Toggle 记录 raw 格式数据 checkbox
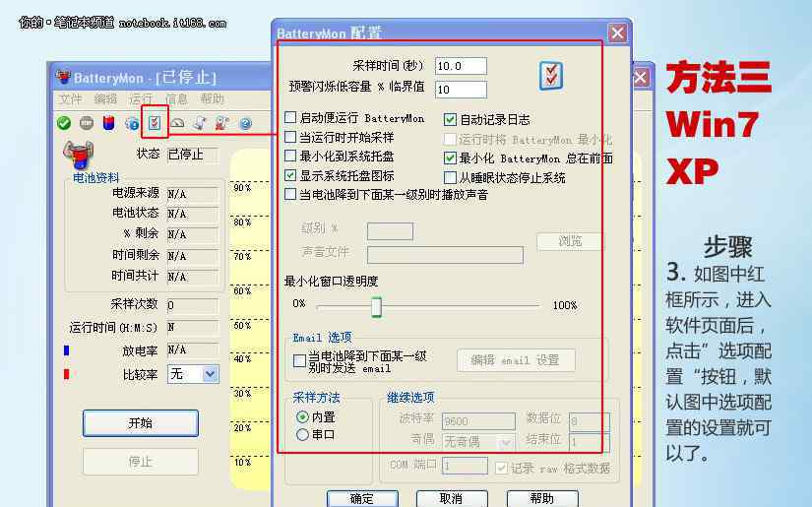 click(501, 469)
